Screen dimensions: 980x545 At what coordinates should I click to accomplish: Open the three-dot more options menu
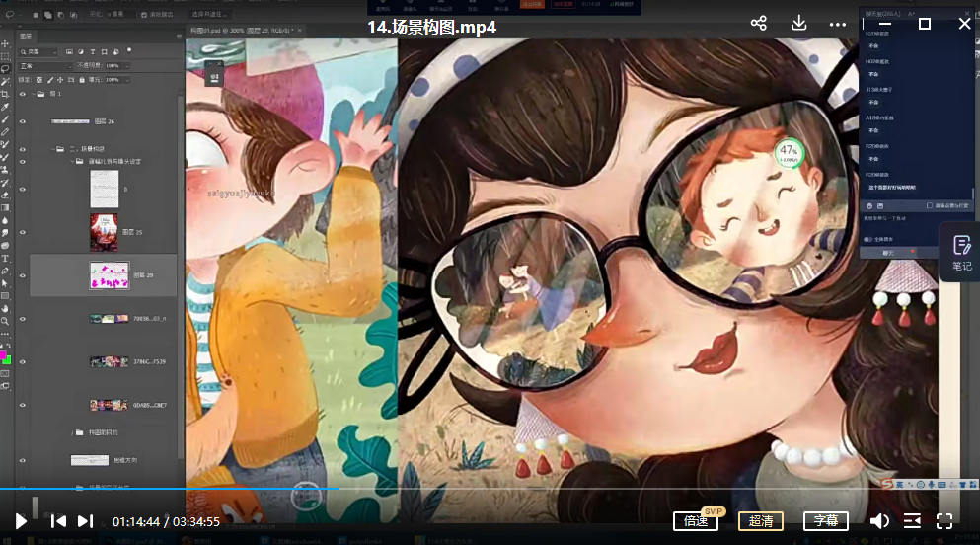[x=838, y=24]
